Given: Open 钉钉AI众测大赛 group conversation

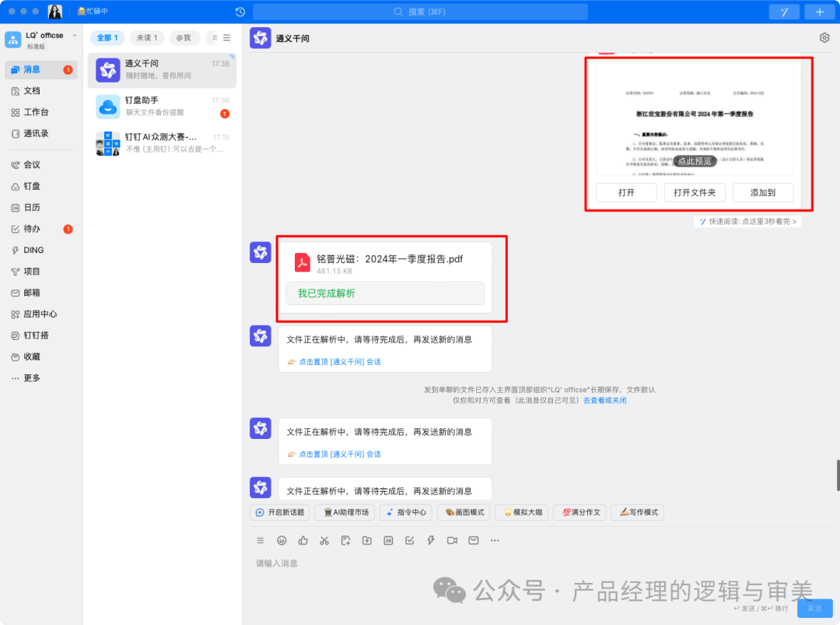Looking at the screenshot, I should click(162, 143).
